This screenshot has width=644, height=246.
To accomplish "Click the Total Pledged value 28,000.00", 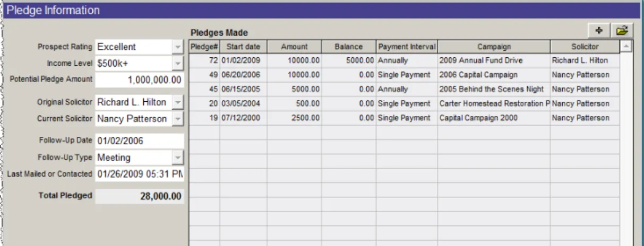I will click(x=139, y=196).
